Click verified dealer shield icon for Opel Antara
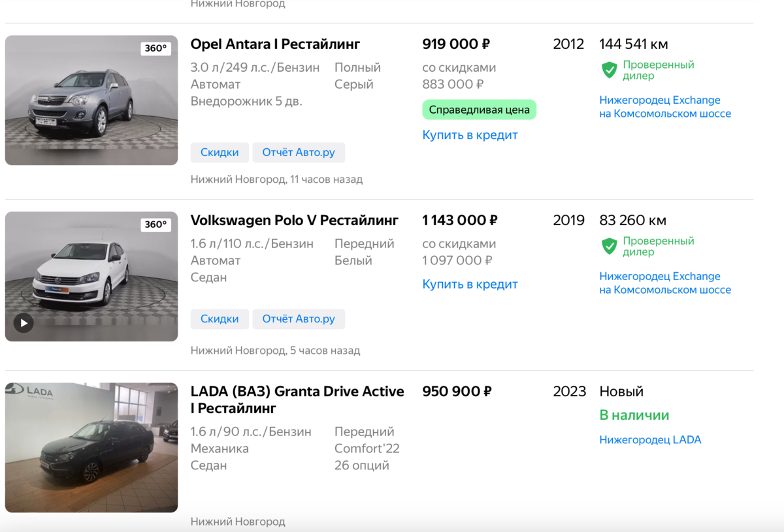This screenshot has width=784, height=532. pyautogui.click(x=609, y=70)
